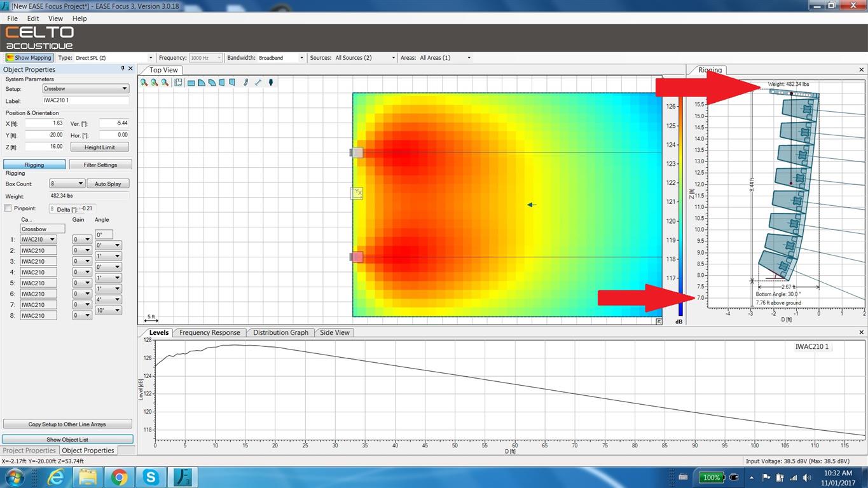Open the Setup Crossbow dropdown

coord(85,89)
